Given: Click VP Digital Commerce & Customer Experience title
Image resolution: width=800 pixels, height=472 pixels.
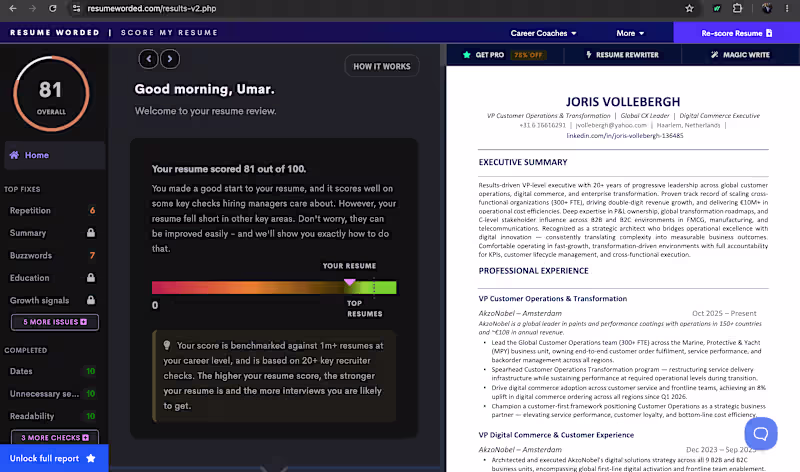Looking at the screenshot, I should click(x=556, y=435).
